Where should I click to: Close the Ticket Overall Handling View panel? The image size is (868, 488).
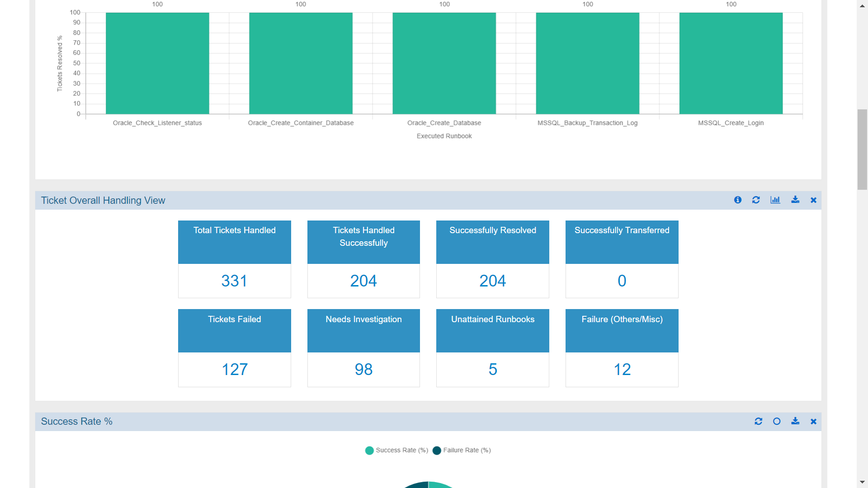813,200
